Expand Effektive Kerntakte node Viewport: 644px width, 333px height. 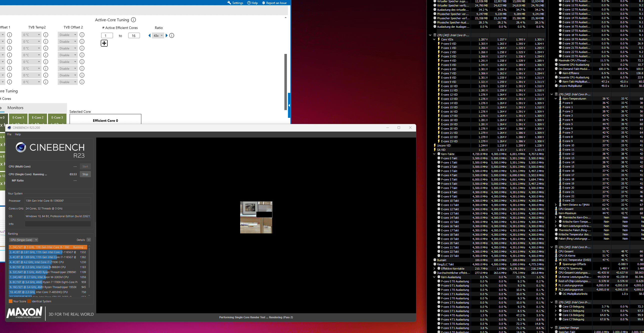[x=434, y=269]
